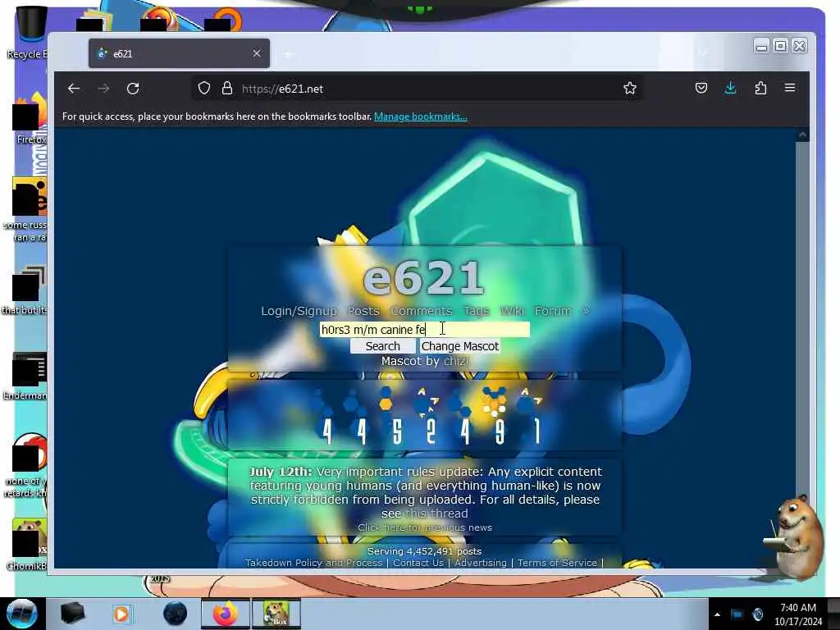Click the forward navigation arrow

pyautogui.click(x=103, y=89)
